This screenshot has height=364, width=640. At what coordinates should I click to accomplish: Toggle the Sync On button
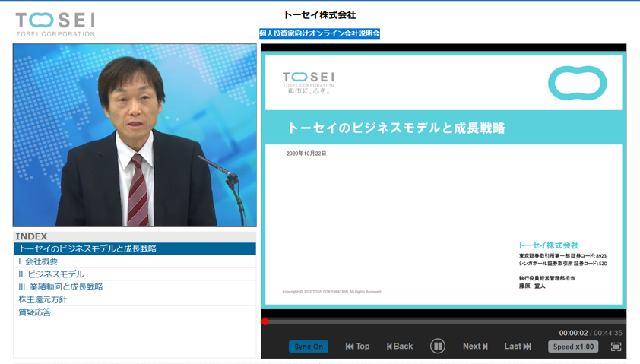click(x=309, y=347)
